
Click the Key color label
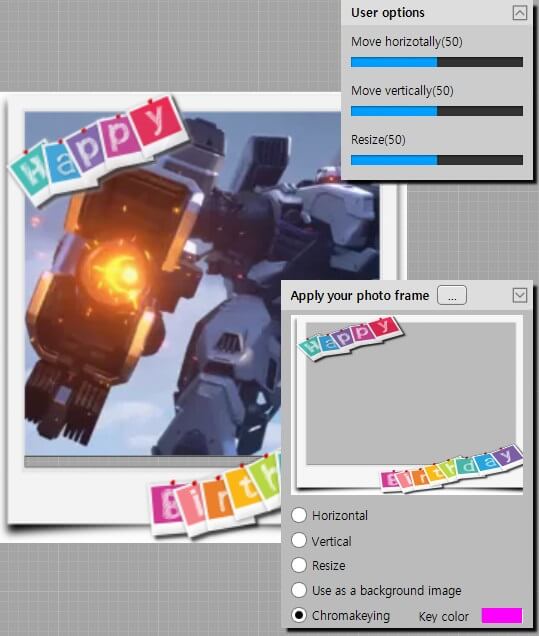443,617
